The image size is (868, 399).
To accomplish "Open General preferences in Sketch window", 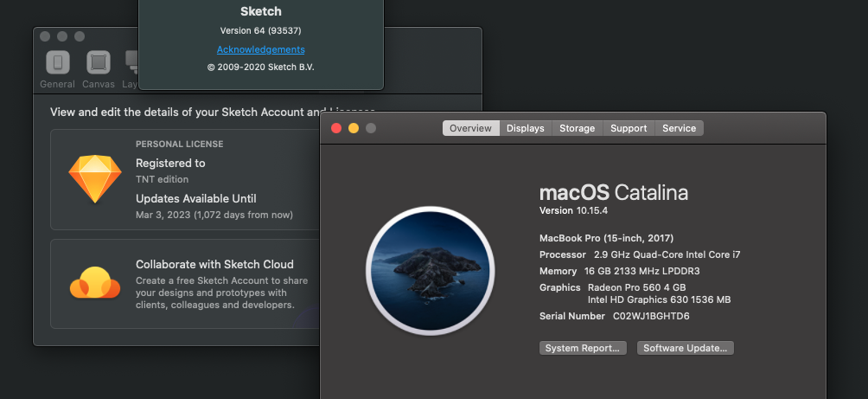I will point(58,69).
